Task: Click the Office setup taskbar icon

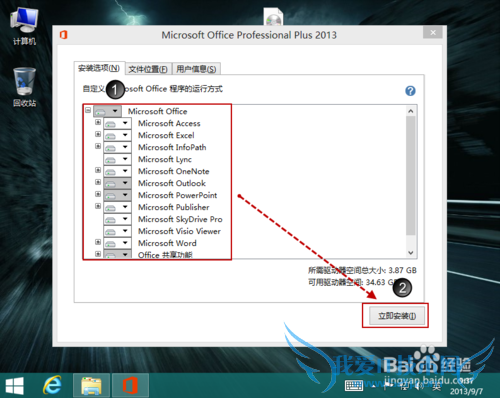Action: [x=130, y=386]
